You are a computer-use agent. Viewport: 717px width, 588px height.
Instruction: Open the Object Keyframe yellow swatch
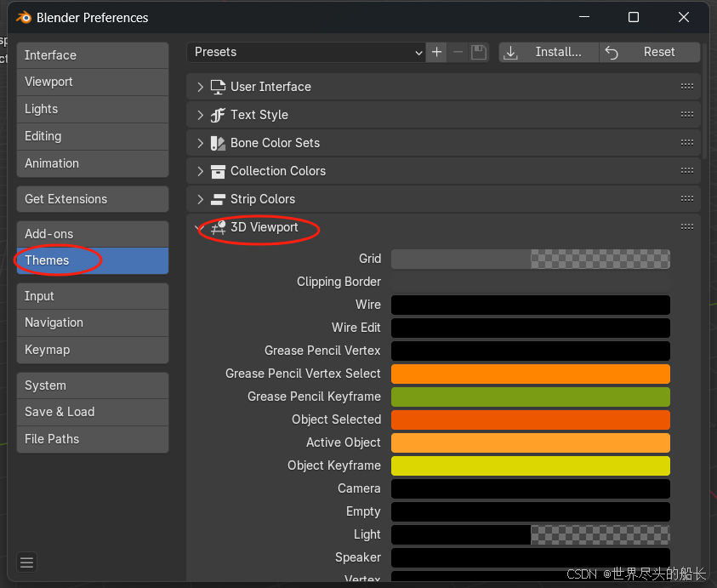[x=531, y=465]
